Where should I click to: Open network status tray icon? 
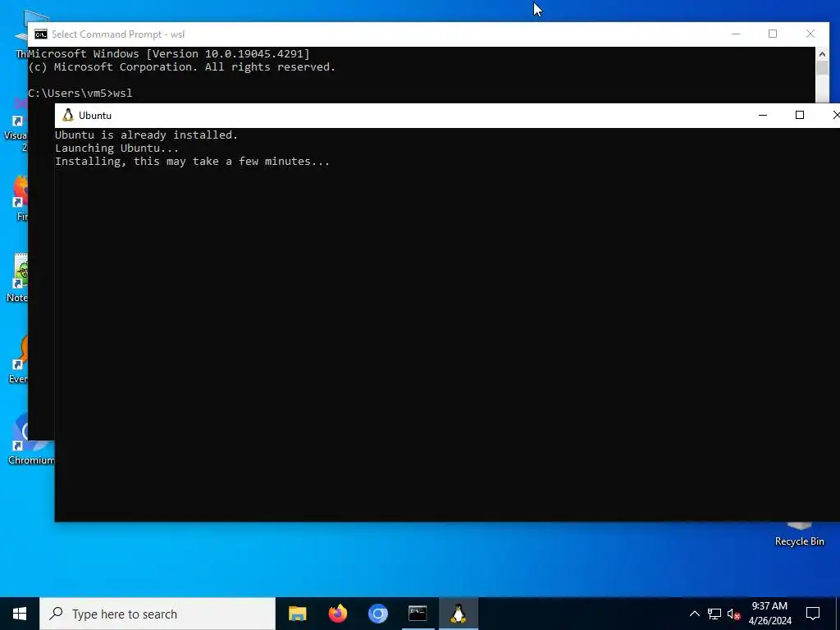pos(714,614)
